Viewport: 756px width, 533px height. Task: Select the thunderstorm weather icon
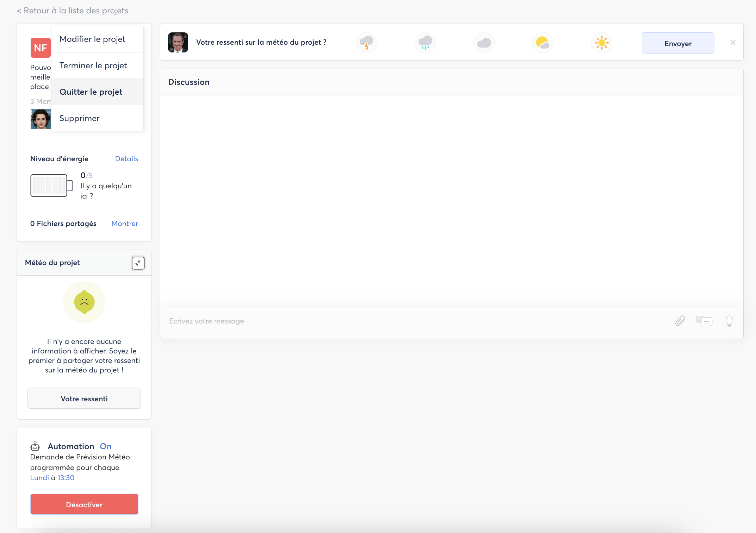click(366, 43)
